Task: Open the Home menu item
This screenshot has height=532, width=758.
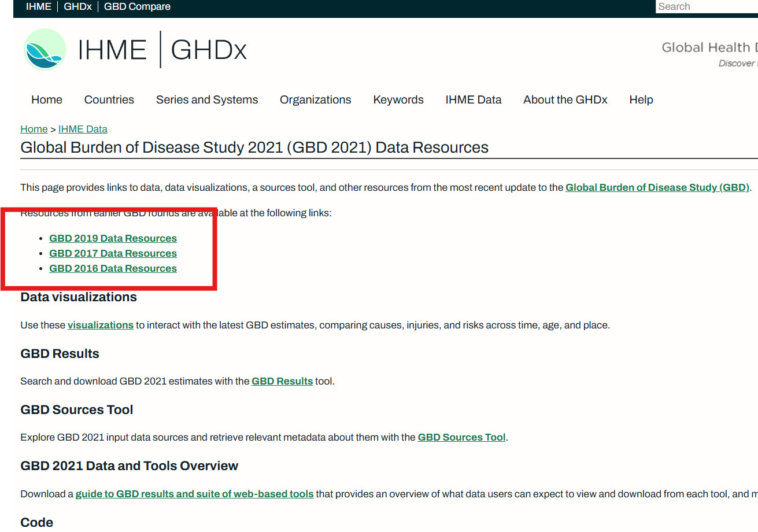Action: tap(47, 99)
